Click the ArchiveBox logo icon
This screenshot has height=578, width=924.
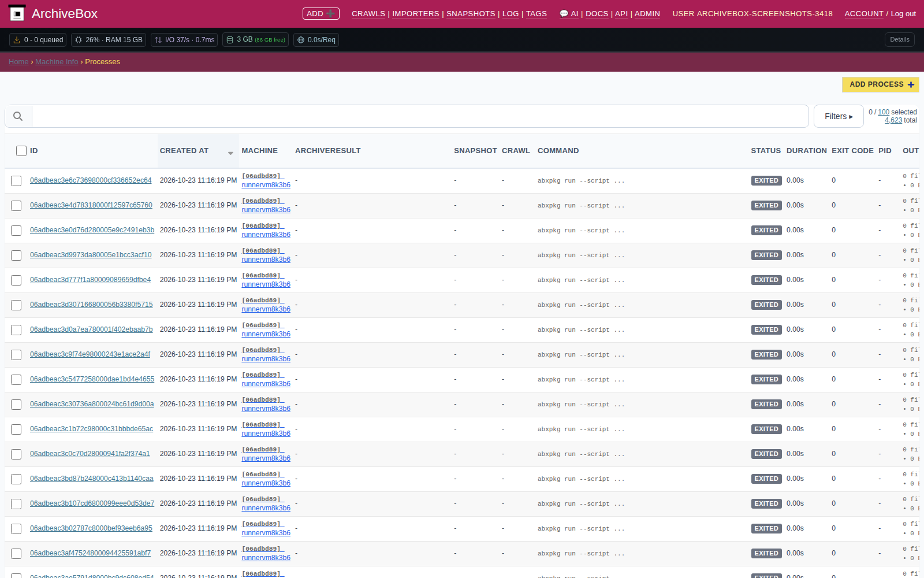[x=17, y=13]
